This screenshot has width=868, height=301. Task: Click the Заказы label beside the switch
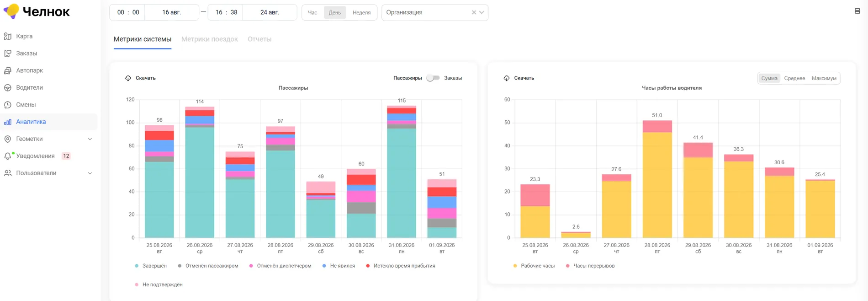[x=453, y=78]
